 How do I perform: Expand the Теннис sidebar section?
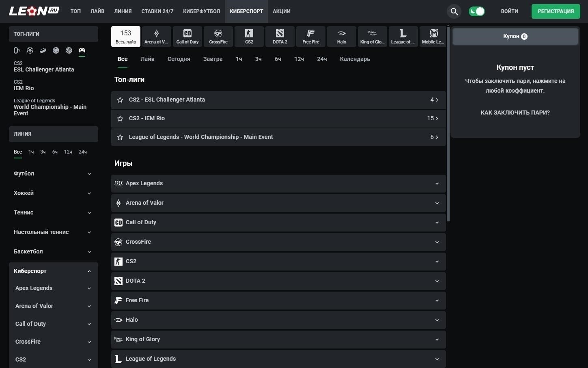(x=54, y=213)
